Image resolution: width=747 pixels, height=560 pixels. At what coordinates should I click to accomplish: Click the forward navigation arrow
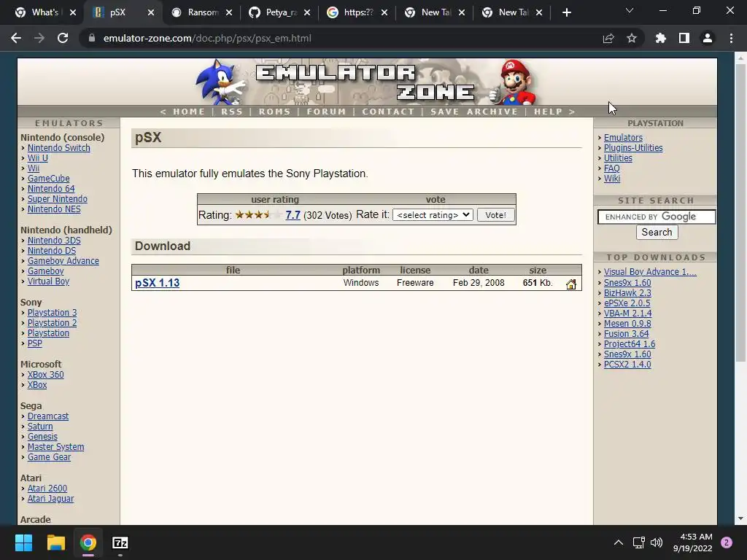coord(39,38)
